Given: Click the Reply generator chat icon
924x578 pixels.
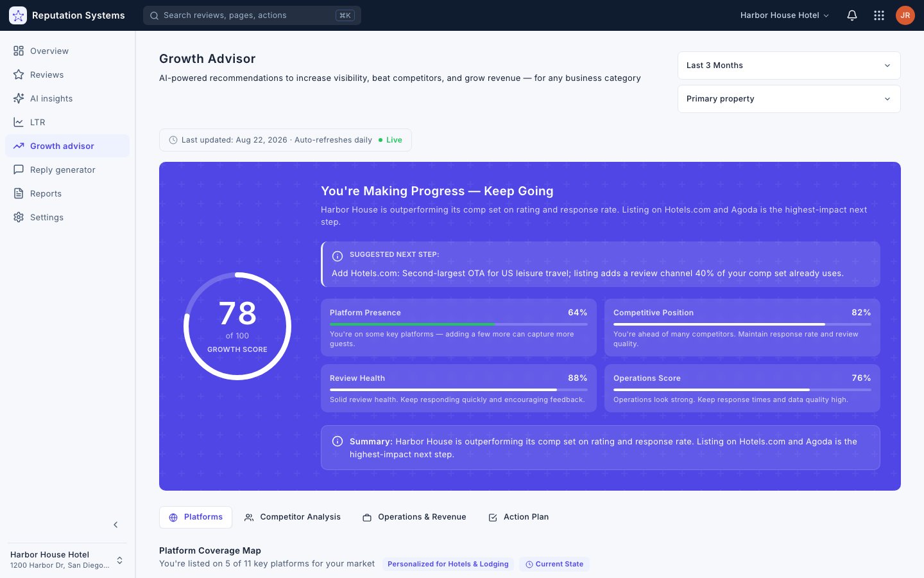Looking at the screenshot, I should click(19, 170).
